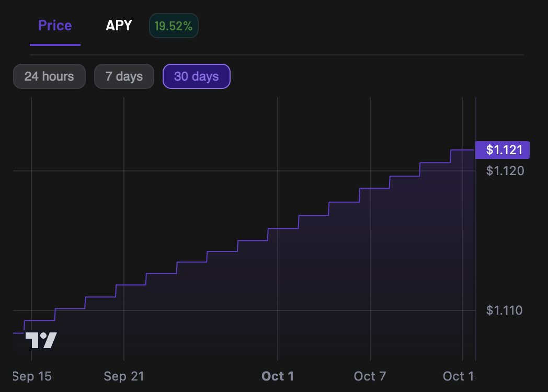Enable the 30 days time range
The image size is (548, 392).
pyautogui.click(x=197, y=76)
